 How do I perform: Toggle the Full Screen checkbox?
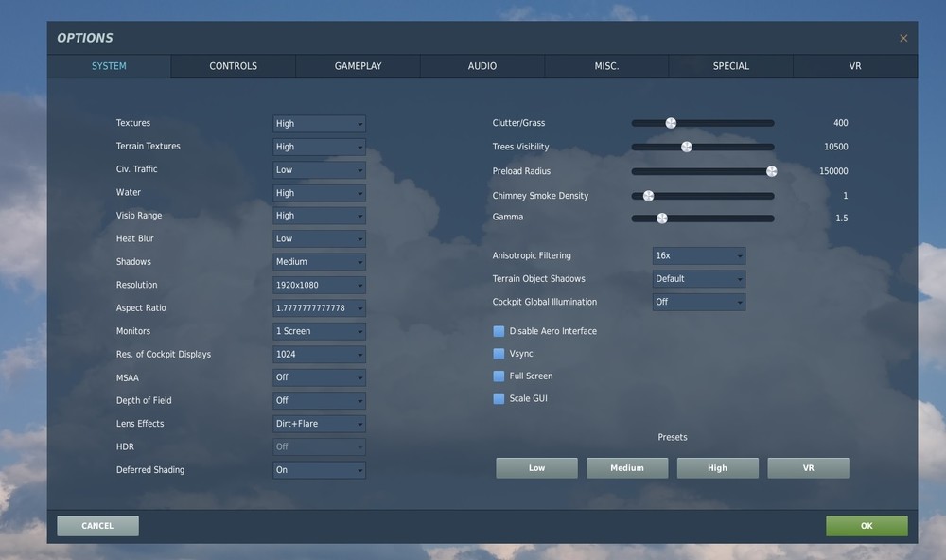coord(499,376)
